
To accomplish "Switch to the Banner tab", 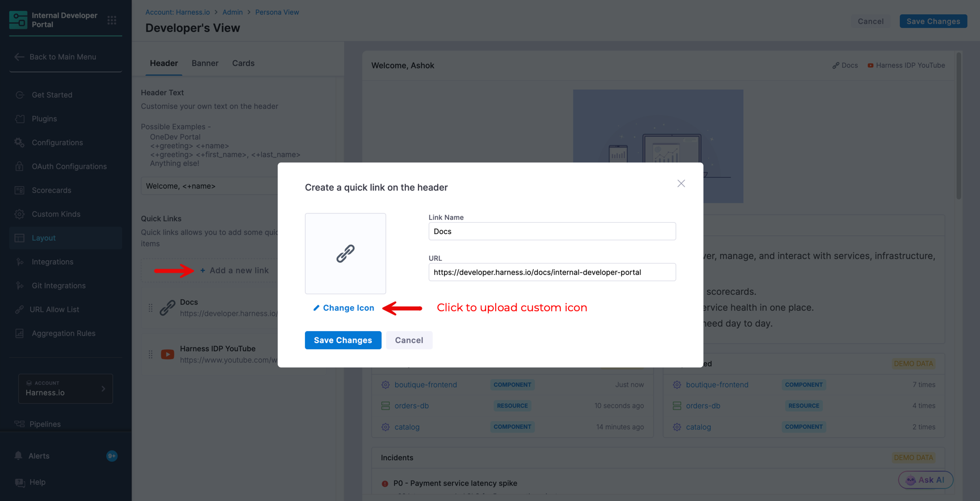I will [x=205, y=63].
